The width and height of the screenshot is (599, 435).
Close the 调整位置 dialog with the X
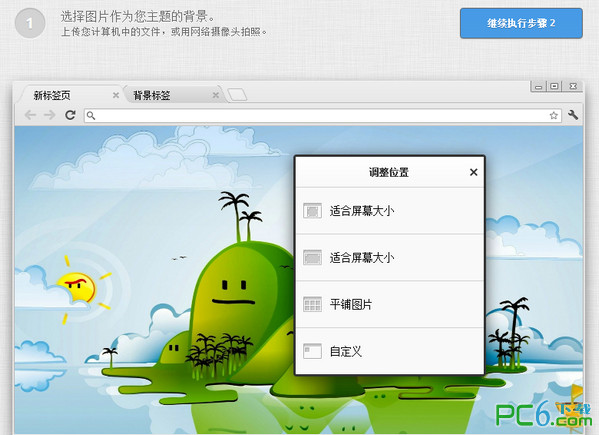tap(474, 172)
